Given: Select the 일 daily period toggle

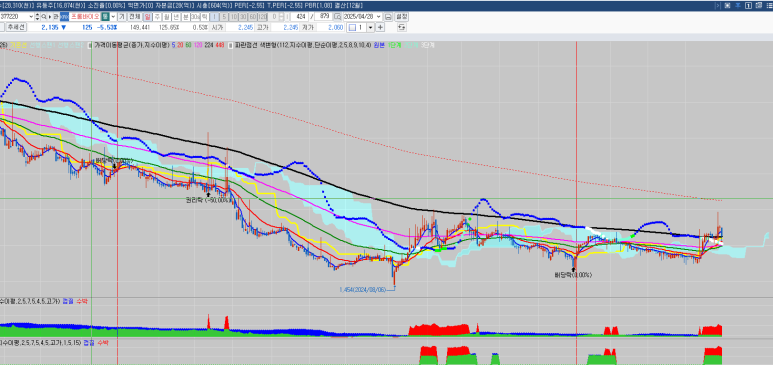Looking at the screenshot, I should [x=147, y=17].
